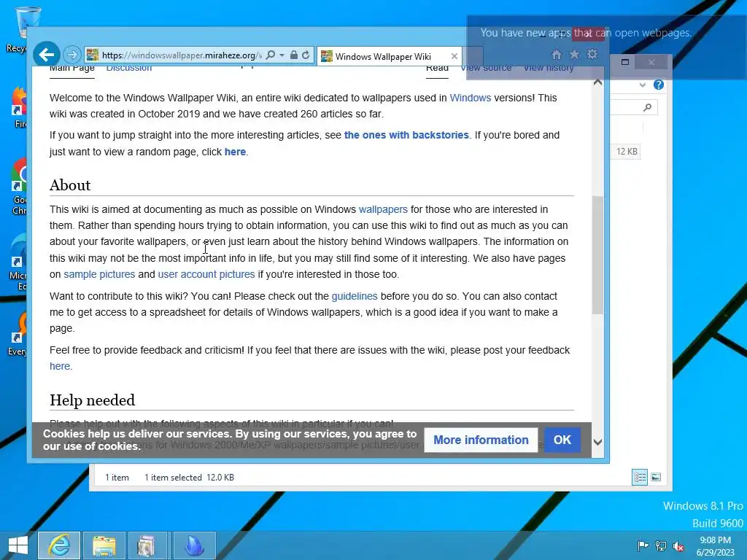
Task: Open the View history tab
Action: [549, 68]
